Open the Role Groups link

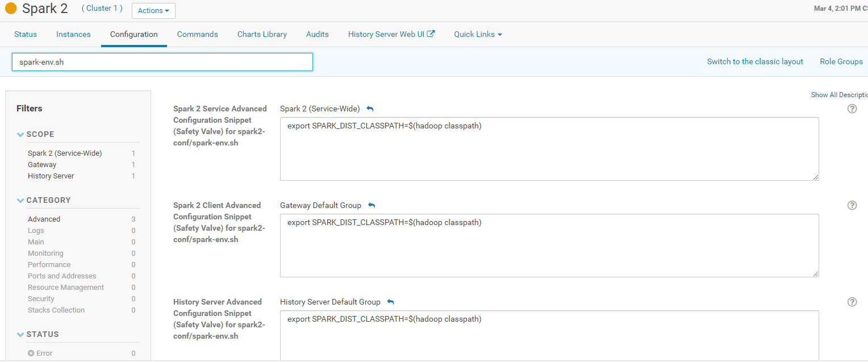[x=841, y=61]
